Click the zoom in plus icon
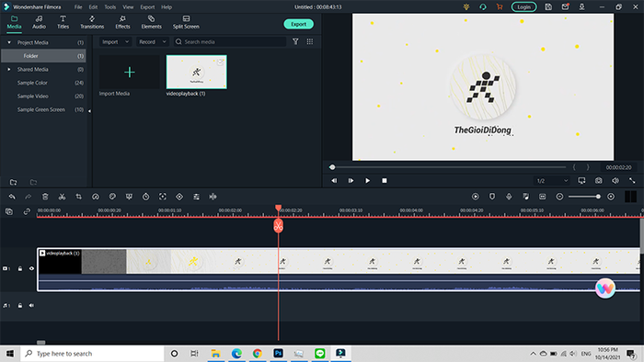Image resolution: width=644 pixels, height=362 pixels. (611, 197)
